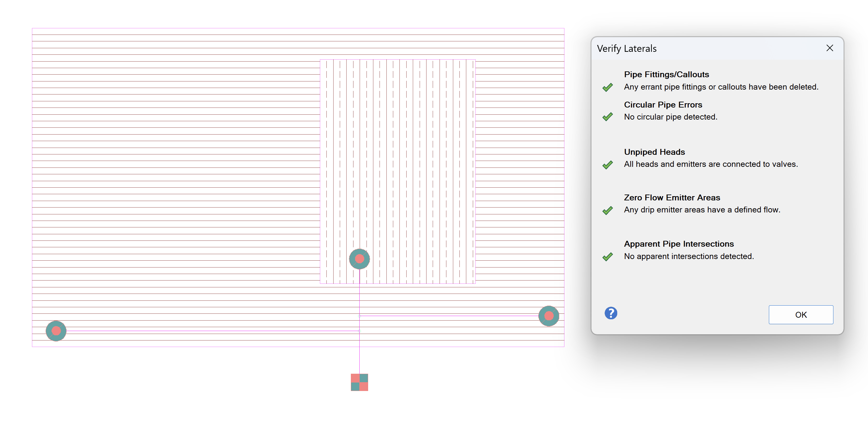Image resolution: width=868 pixels, height=434 pixels.
Task: Click the green check beside Unpiped Heads
Action: (607, 165)
